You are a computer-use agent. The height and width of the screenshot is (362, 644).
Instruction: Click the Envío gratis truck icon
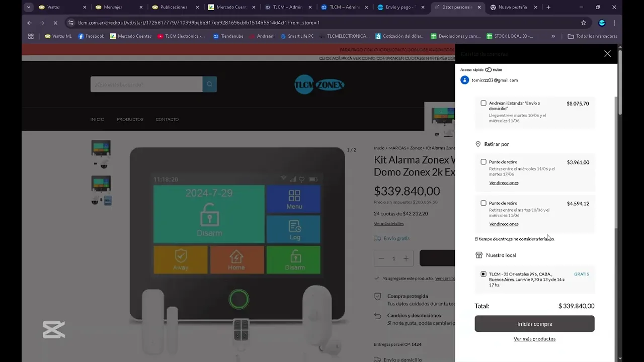coord(377,238)
